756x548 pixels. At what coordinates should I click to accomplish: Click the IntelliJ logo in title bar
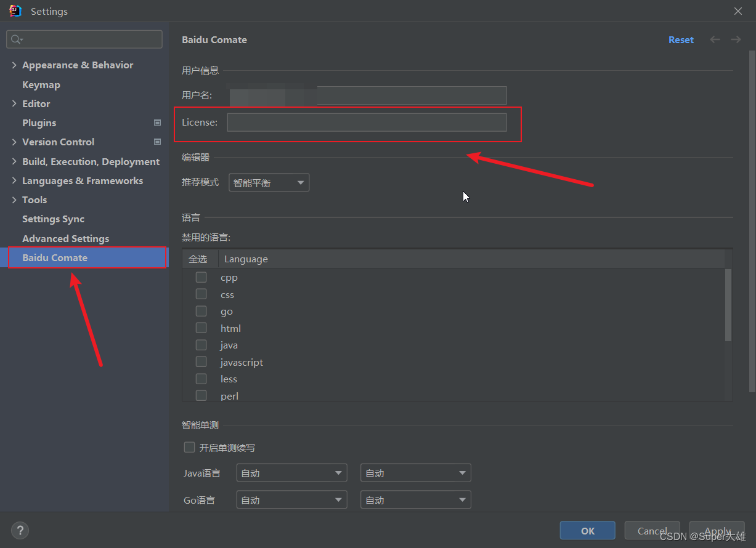[15, 11]
